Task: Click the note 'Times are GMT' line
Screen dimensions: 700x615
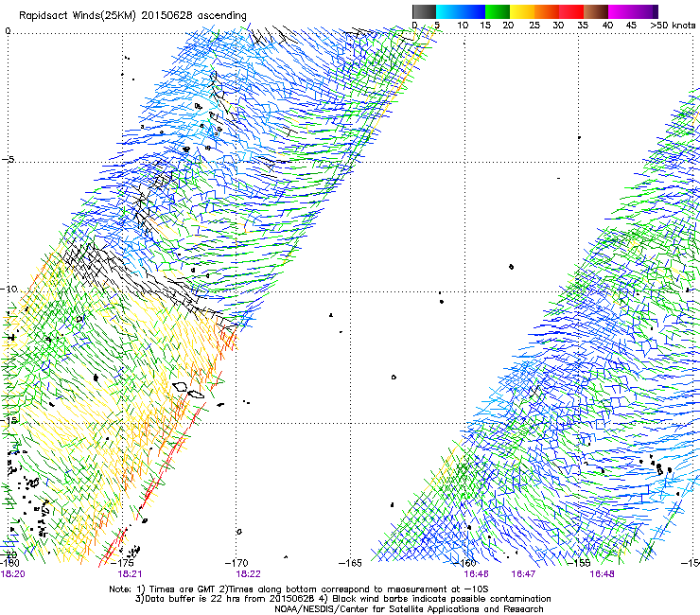Action: point(299,589)
